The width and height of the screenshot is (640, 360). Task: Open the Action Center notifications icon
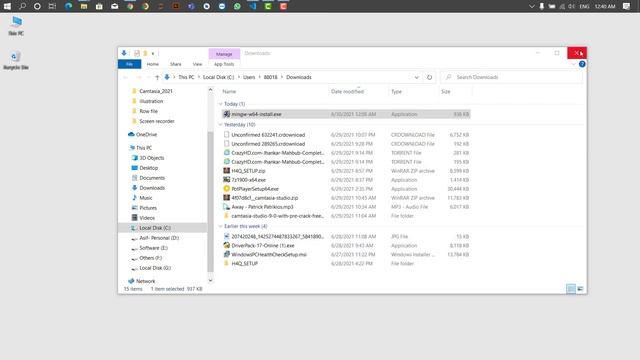click(627, 6)
